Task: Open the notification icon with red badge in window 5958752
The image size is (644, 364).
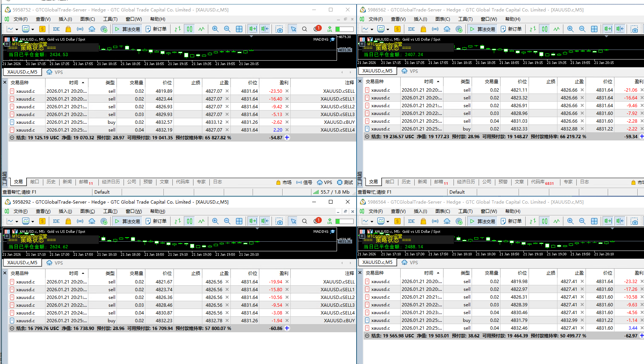Action: click(x=317, y=28)
